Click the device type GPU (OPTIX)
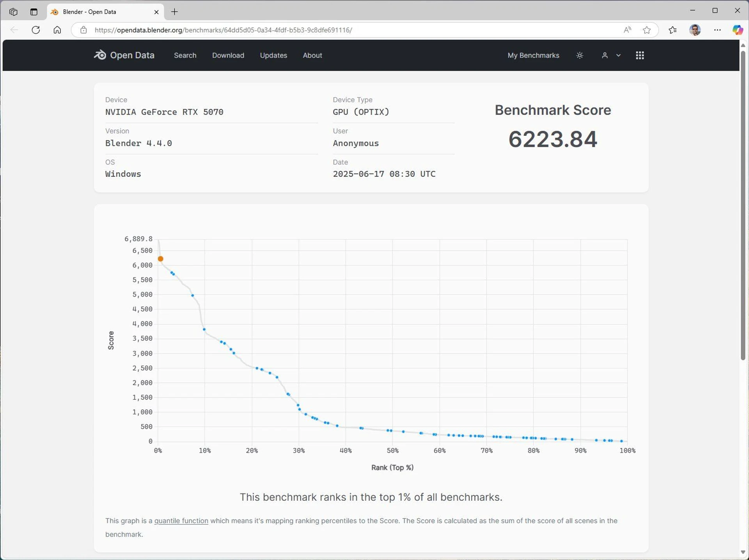Screen dimensions: 749x560 (x=361, y=112)
